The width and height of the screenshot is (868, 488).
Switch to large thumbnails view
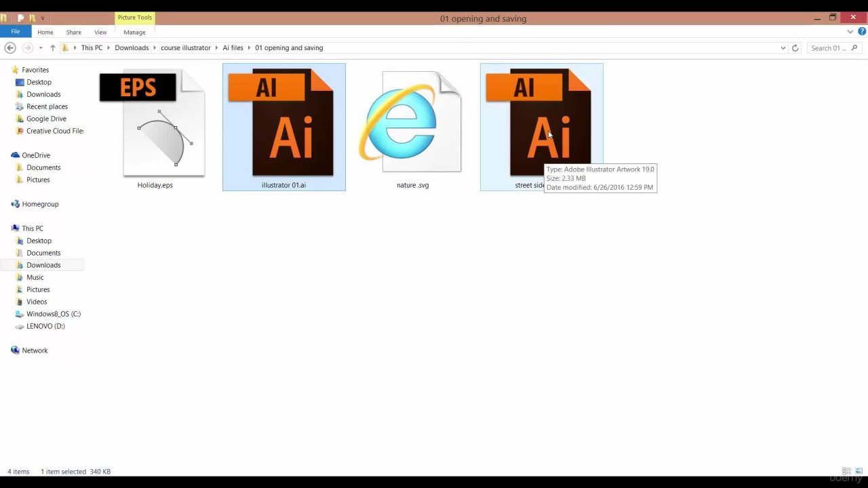(859, 471)
